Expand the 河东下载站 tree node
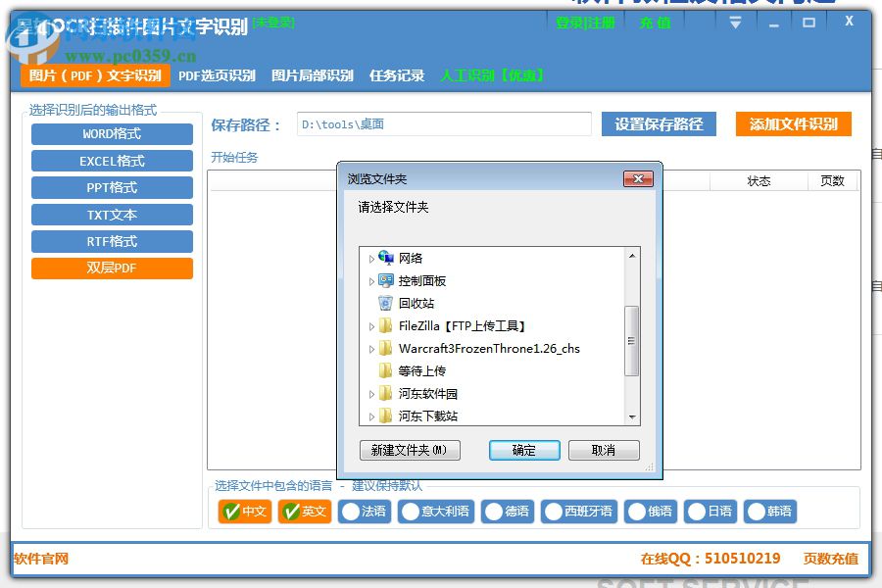This screenshot has height=588, width=882. pyautogui.click(x=371, y=416)
